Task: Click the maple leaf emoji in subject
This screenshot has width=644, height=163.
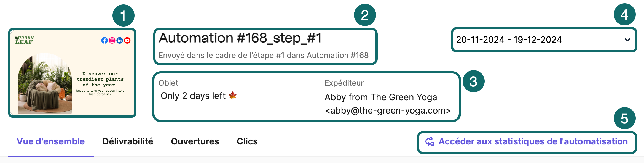Action: coord(233,96)
